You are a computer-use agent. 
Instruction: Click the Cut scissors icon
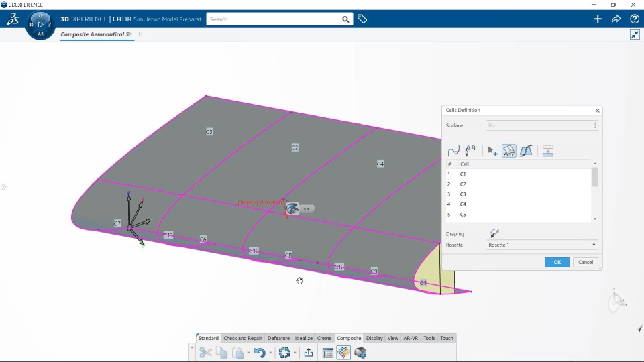pyautogui.click(x=205, y=353)
